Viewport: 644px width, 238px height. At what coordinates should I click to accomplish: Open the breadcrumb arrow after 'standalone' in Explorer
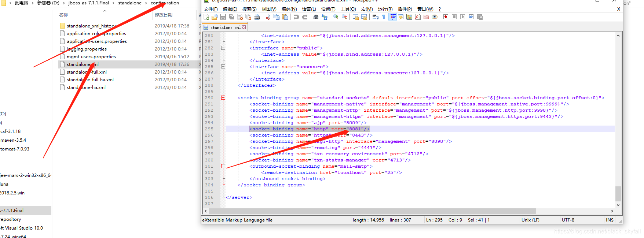[x=146, y=3]
